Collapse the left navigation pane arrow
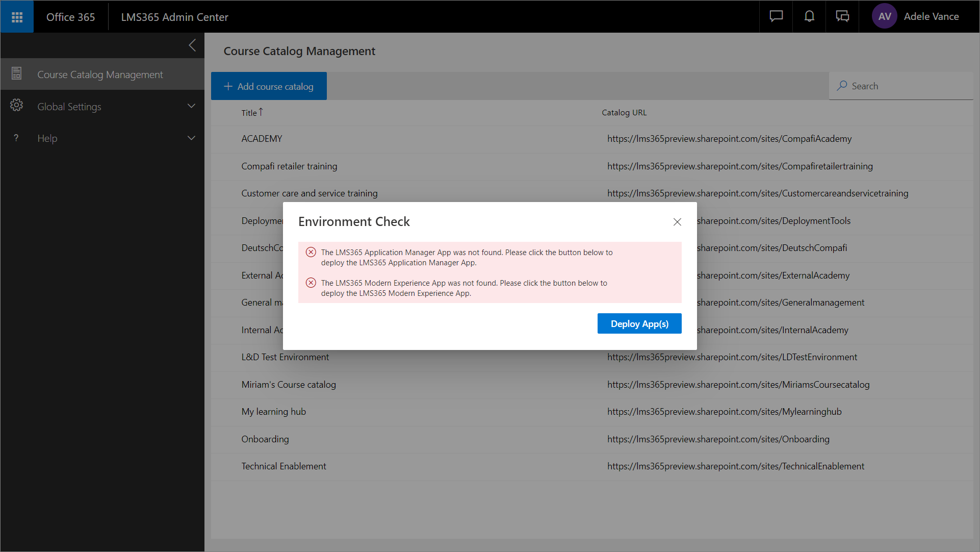Screen dimensions: 980x552 192,45
